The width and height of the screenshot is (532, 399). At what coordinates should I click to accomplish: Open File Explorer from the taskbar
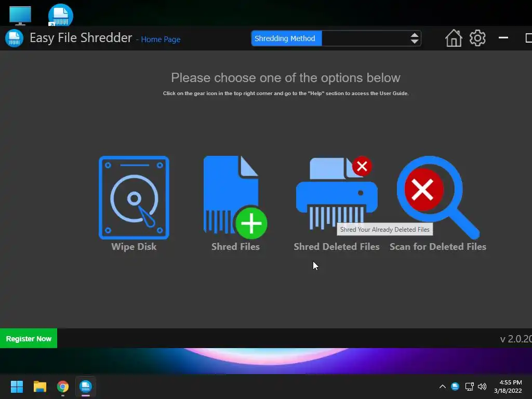click(39, 387)
